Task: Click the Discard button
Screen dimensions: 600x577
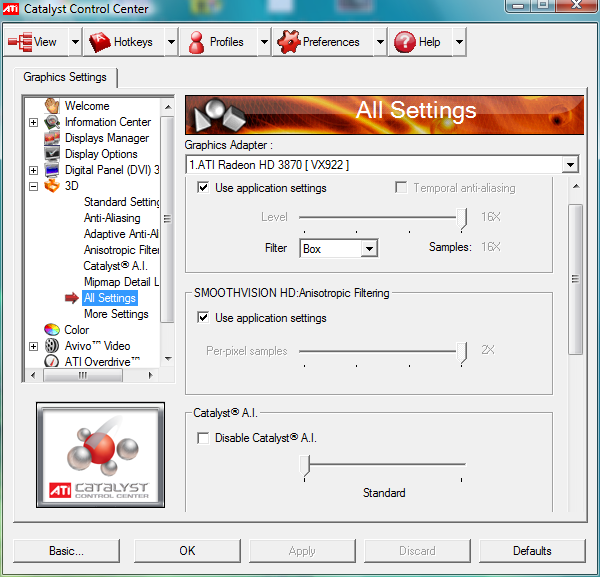Action: point(417,551)
